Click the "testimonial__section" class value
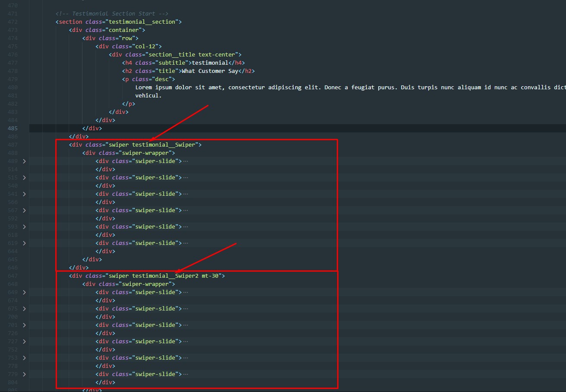566x392 pixels. tap(142, 22)
